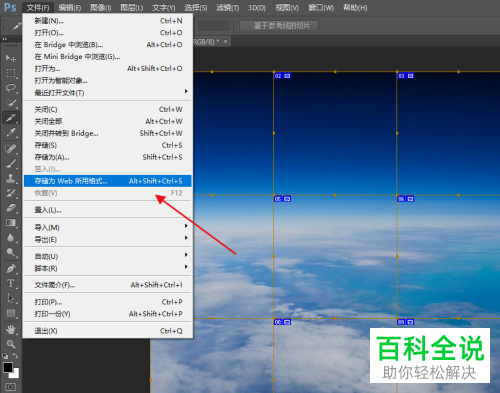Select the Move tool
Screen dimensions: 500x393
click(11, 58)
